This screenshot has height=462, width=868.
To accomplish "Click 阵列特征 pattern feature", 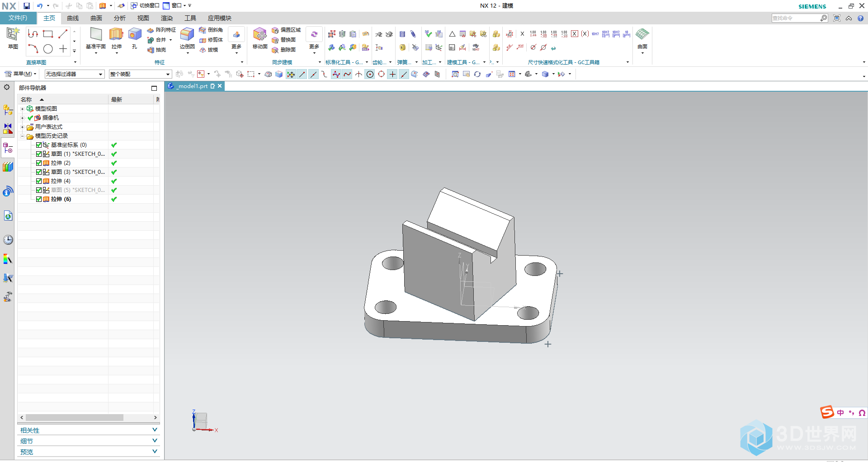I will coord(161,30).
